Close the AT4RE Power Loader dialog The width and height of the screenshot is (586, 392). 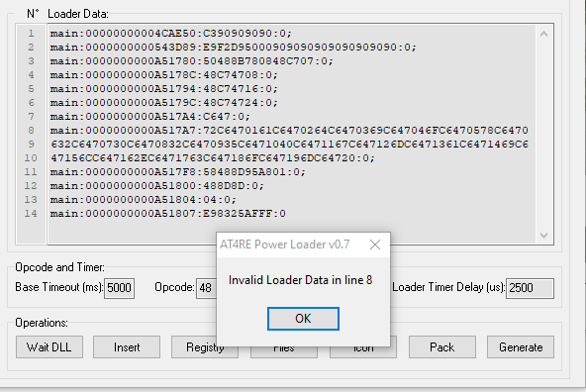tap(375, 245)
